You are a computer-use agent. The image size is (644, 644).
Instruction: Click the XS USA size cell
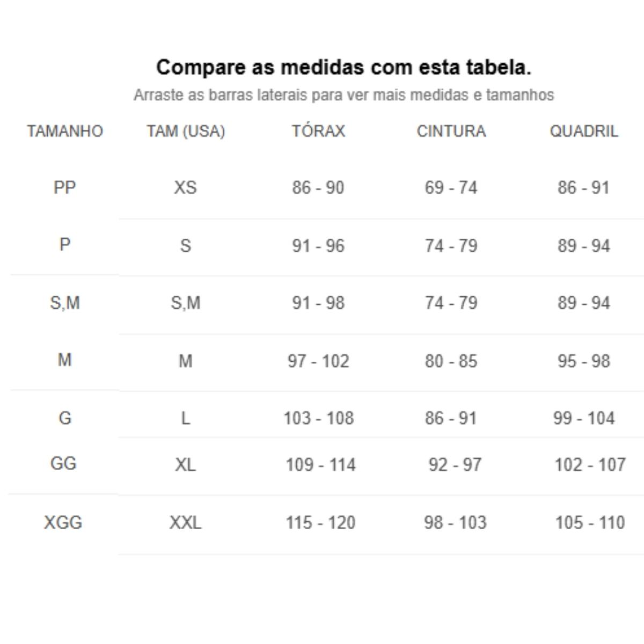pyautogui.click(x=185, y=187)
